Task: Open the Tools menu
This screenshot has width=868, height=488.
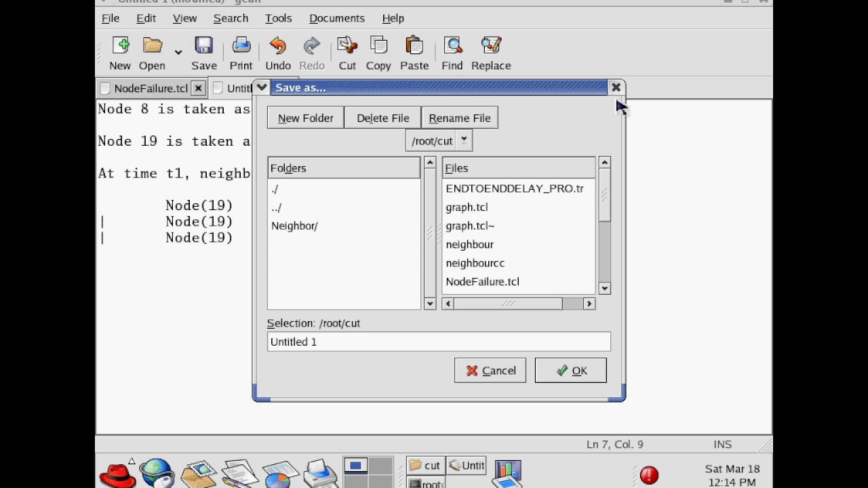Action: [278, 18]
